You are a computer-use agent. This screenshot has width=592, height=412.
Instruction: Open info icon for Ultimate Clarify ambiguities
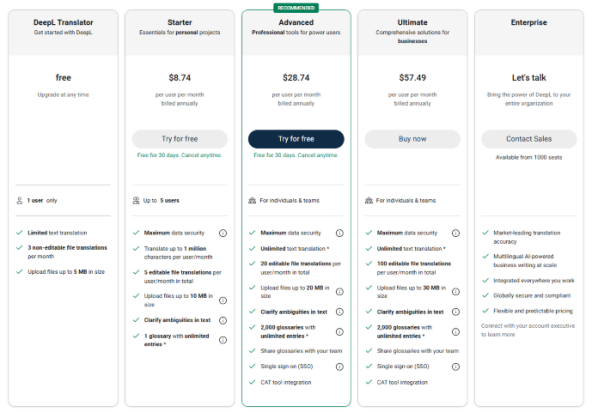456,312
